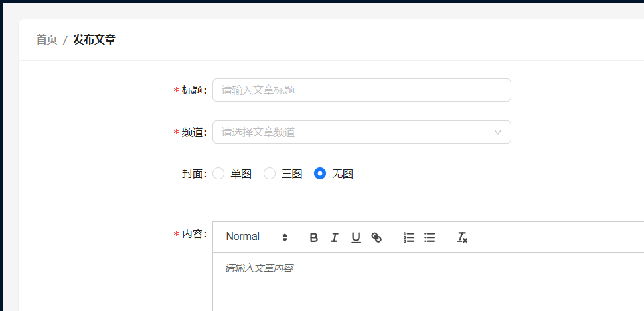
Task: Click the 封面 field label
Action: click(x=195, y=174)
